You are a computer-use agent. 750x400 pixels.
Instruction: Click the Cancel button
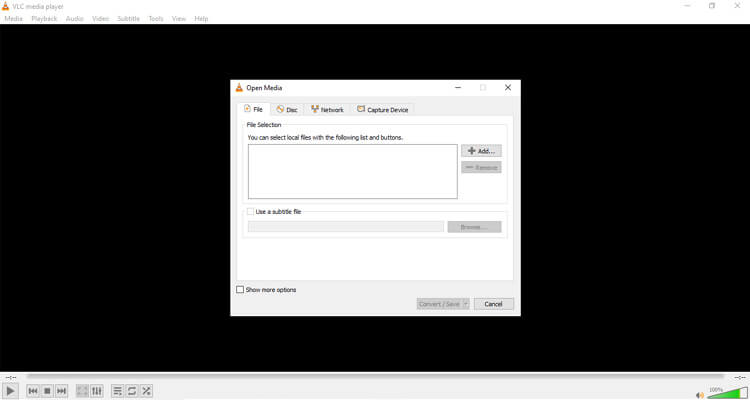[494, 304]
